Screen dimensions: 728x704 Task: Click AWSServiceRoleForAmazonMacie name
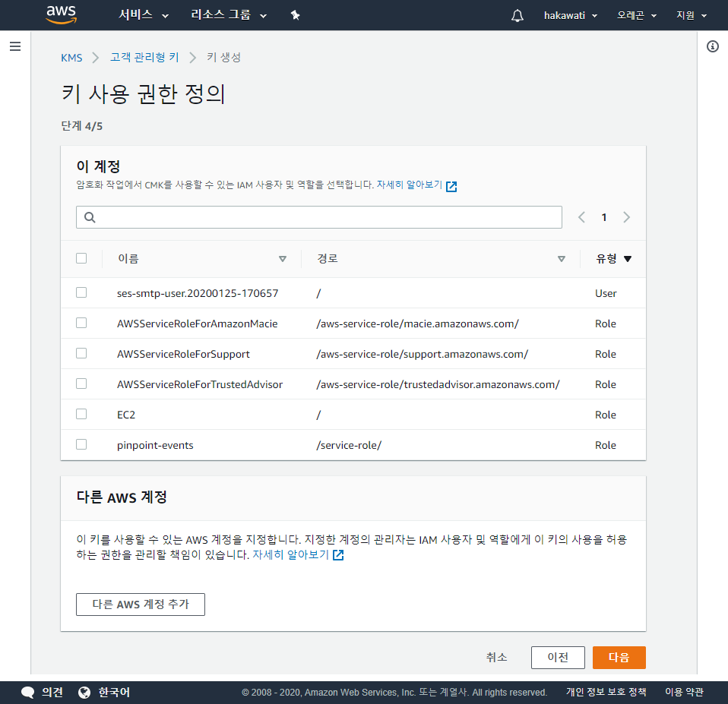pyautogui.click(x=198, y=324)
